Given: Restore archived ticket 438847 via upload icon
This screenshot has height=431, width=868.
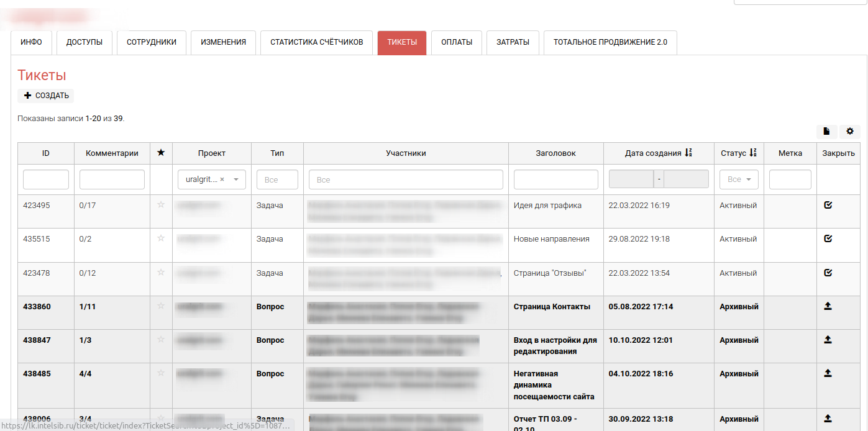Looking at the screenshot, I should pos(828,340).
